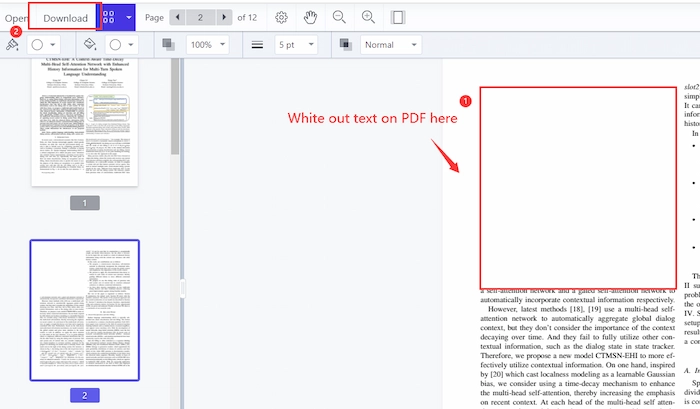Select the hand pan tool
The image size is (700, 409).
[x=310, y=18]
